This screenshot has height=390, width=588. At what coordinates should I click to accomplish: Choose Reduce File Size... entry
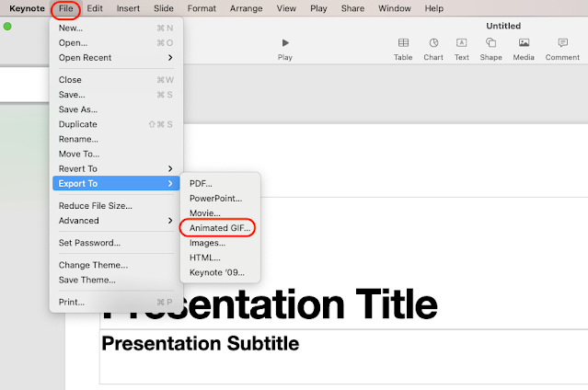[x=116, y=206]
